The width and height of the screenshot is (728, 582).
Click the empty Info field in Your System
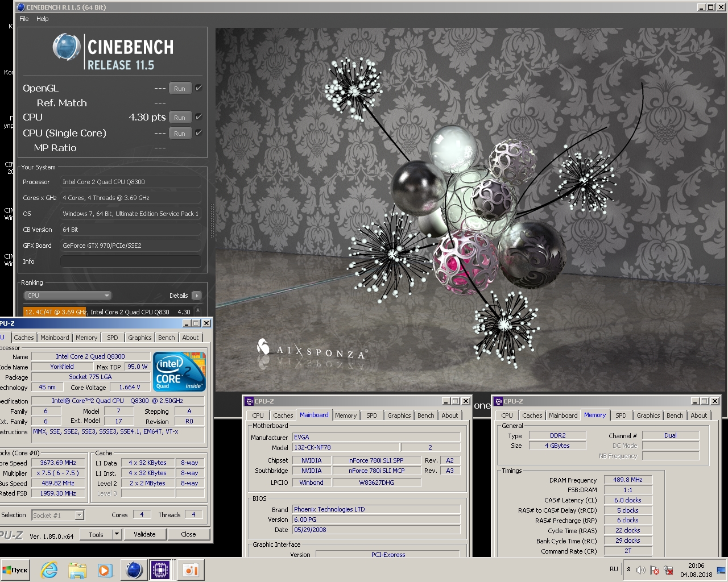(x=131, y=261)
